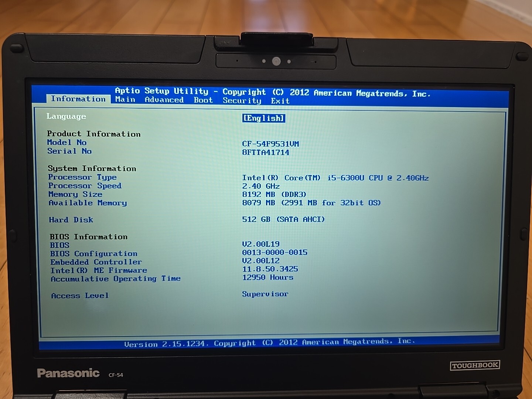Select the Information tab
The image size is (532, 399).
coord(78,99)
